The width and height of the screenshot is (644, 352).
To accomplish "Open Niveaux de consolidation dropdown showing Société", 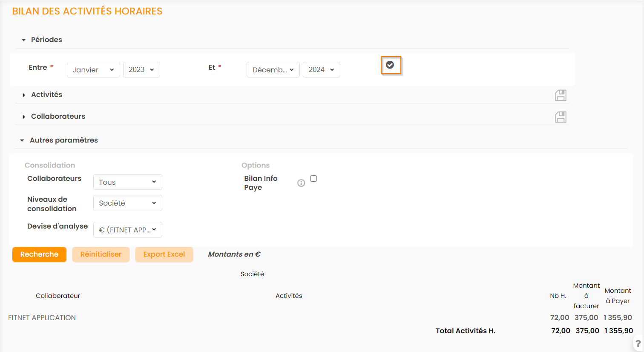I will point(127,203).
